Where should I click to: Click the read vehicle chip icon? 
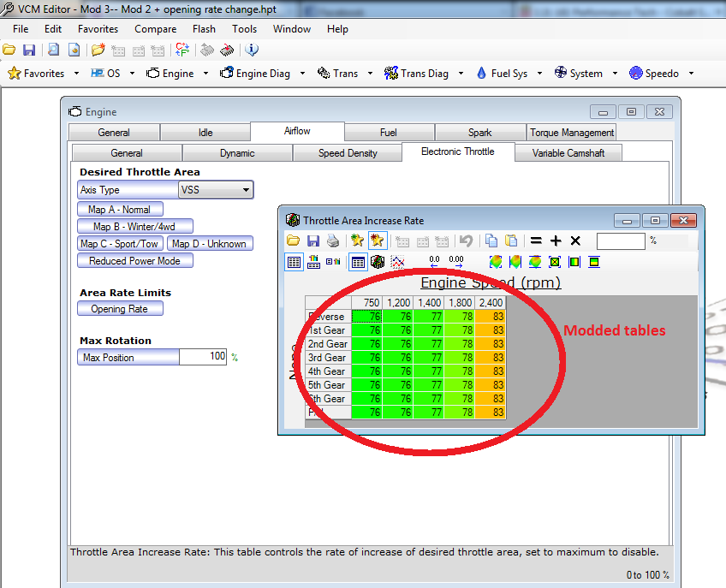207,50
